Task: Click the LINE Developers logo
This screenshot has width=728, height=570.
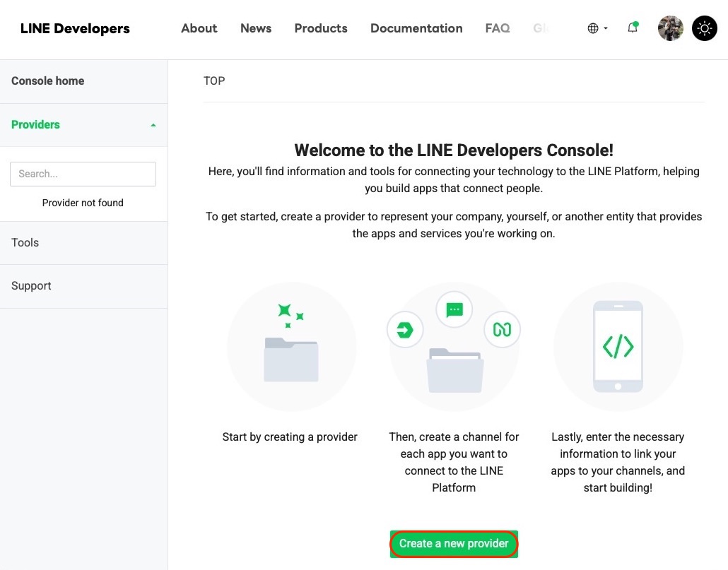Action: (x=75, y=28)
